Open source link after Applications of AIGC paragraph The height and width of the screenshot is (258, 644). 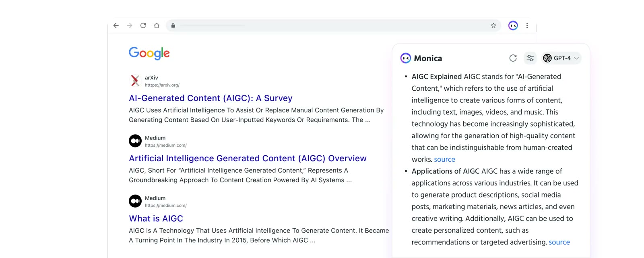[559, 242]
